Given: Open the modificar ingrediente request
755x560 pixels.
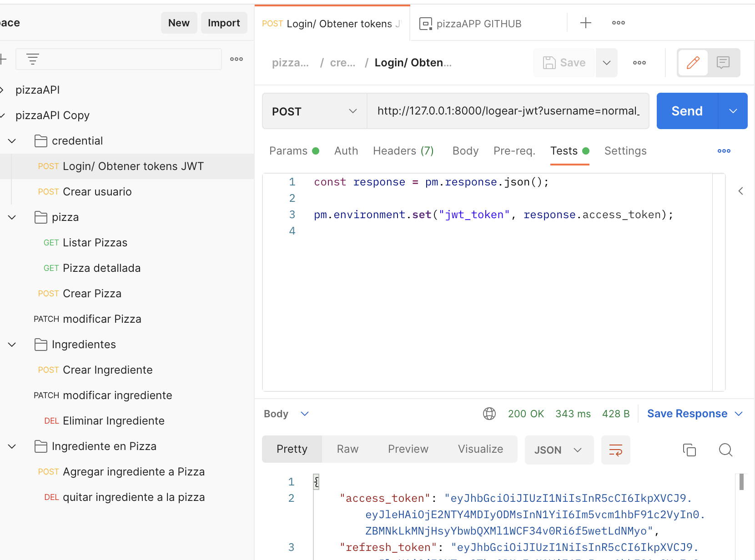Looking at the screenshot, I should [117, 395].
